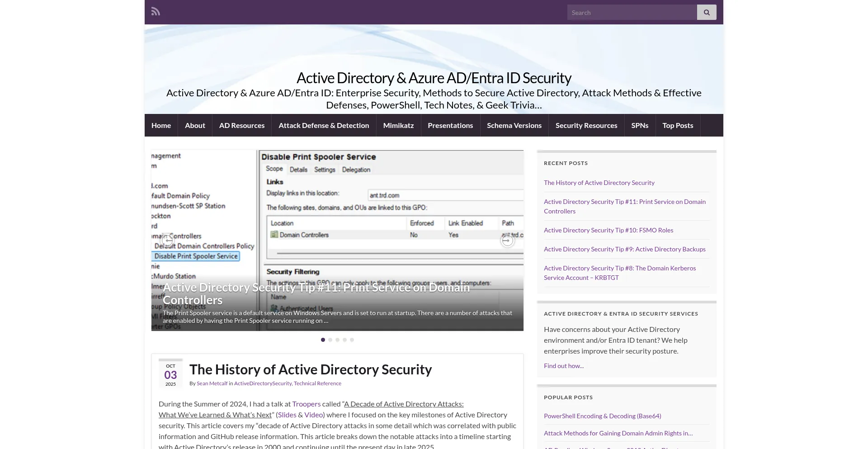Click the 'Find out how...' link
The image size is (868, 449).
[x=563, y=366]
